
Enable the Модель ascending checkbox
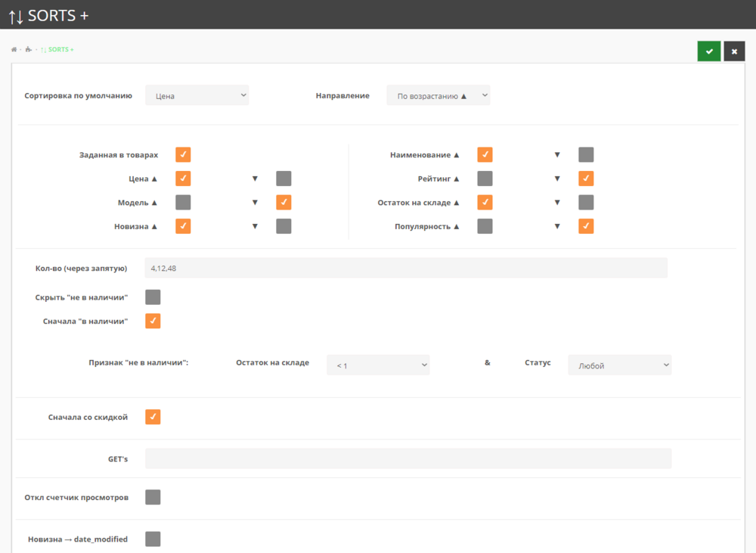pyautogui.click(x=183, y=202)
